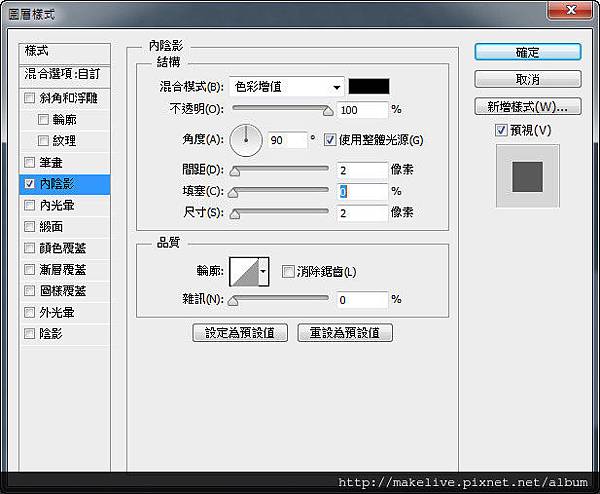
Task: Cancel the dialog with 取消
Action: pyautogui.click(x=528, y=79)
